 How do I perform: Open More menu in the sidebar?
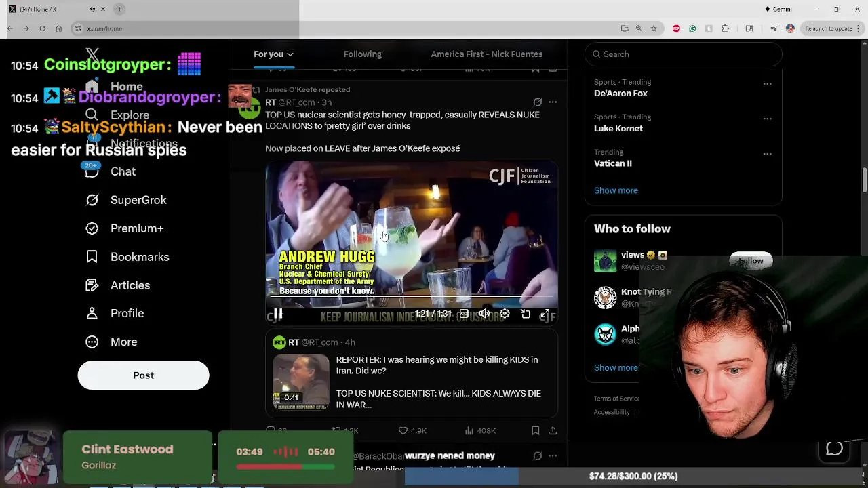[x=111, y=342]
